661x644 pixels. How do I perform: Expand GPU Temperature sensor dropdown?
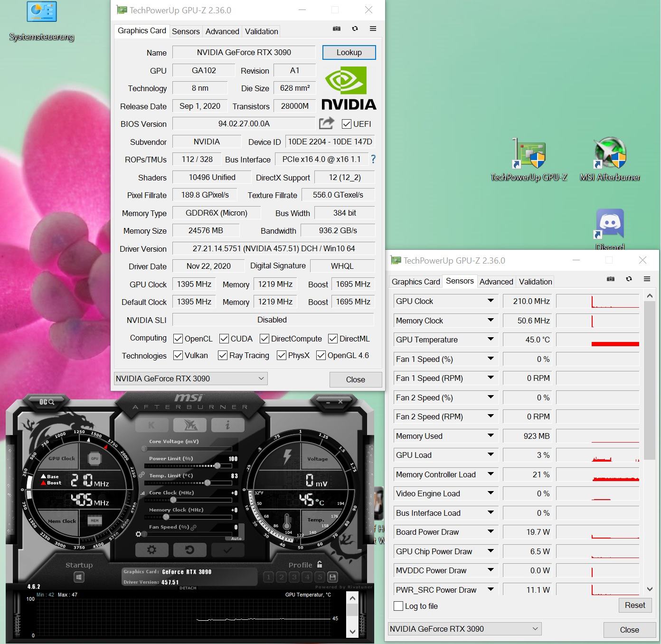491,339
